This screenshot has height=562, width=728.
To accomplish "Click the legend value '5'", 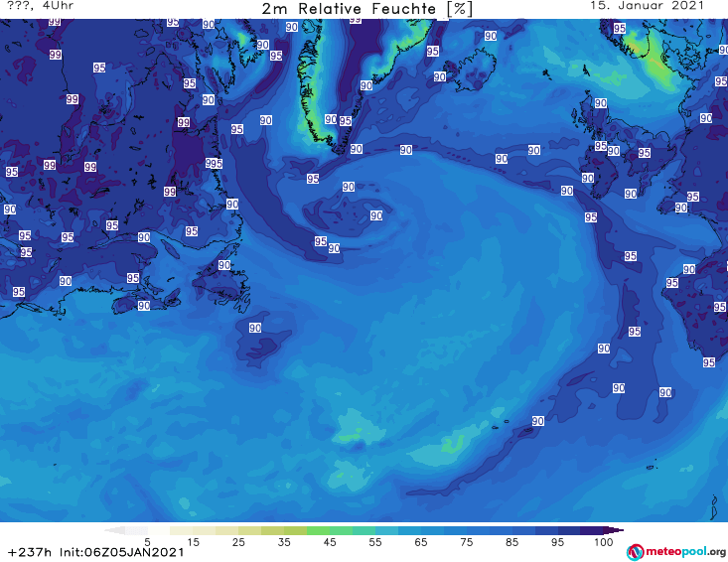I will pos(147,541).
